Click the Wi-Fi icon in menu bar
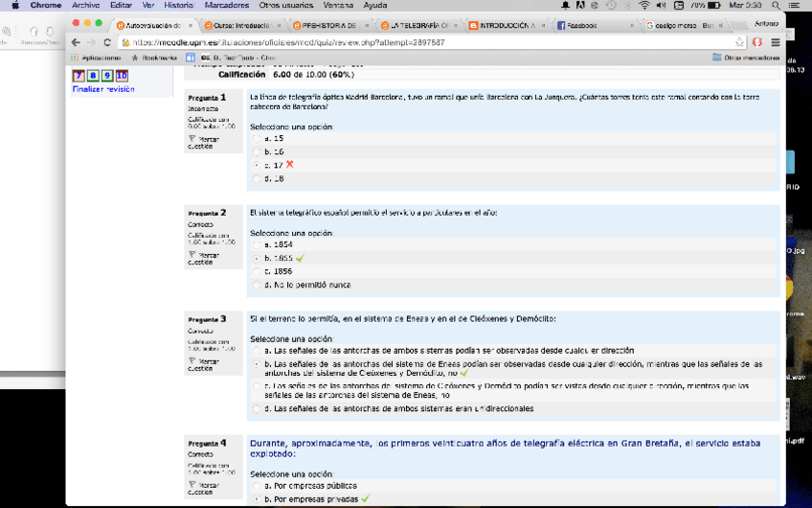This screenshot has height=508, width=812. tap(643, 6)
